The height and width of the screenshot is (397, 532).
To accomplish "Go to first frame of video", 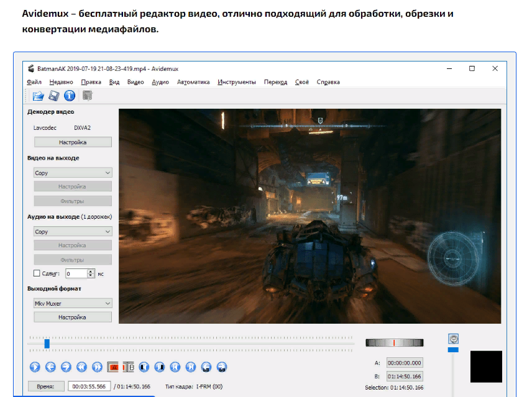I will [x=175, y=367].
